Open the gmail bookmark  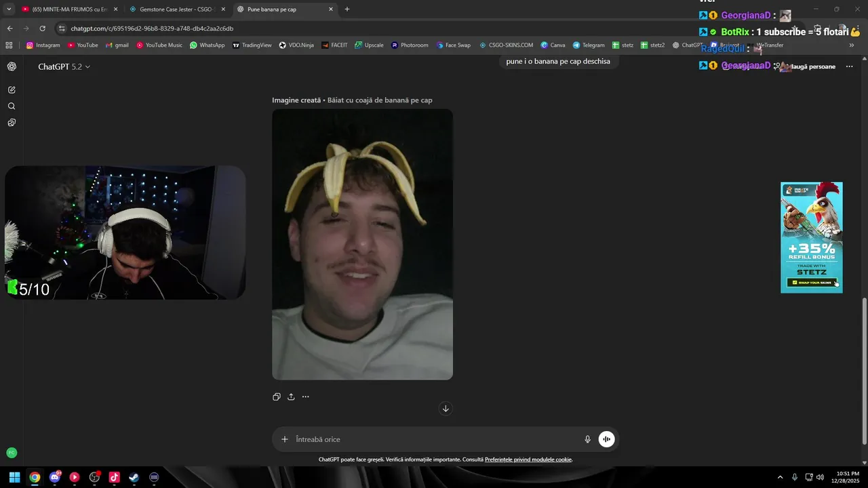117,45
